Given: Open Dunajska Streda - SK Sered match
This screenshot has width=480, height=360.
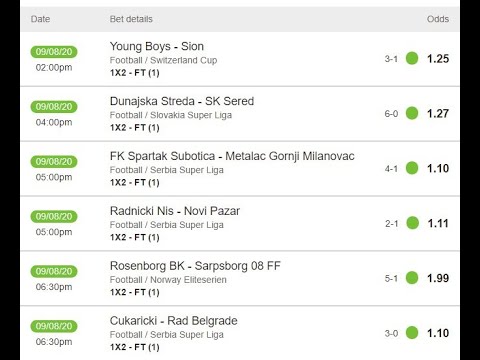Looking at the screenshot, I should tap(182, 101).
